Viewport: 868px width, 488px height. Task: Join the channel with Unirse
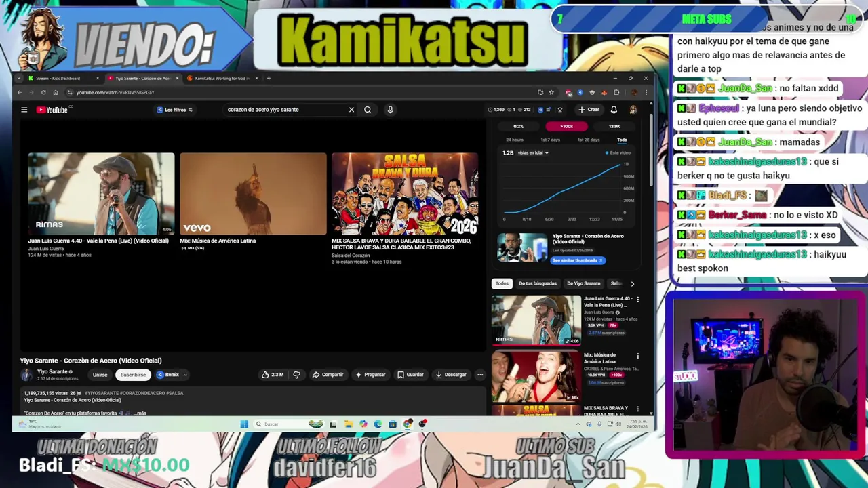(x=100, y=375)
